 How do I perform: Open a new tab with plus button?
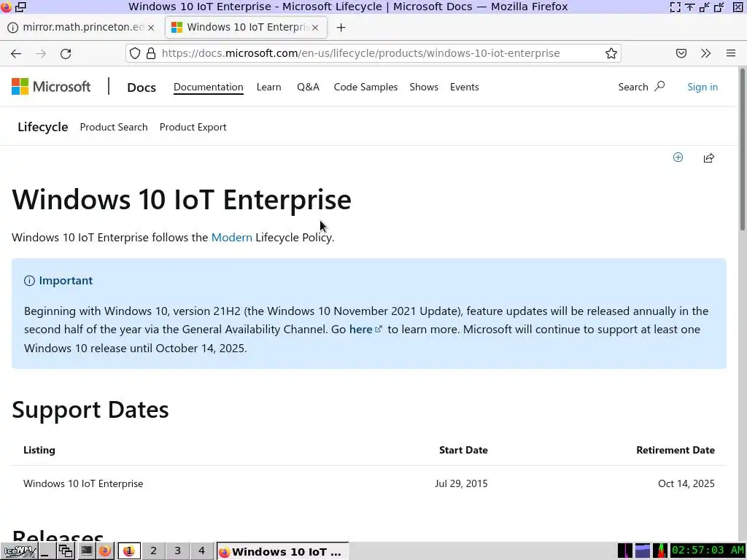click(x=341, y=28)
